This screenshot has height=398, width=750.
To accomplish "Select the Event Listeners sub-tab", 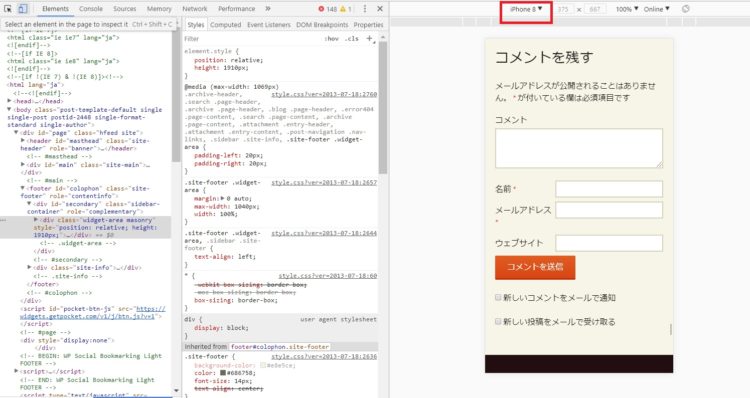I will (269, 24).
